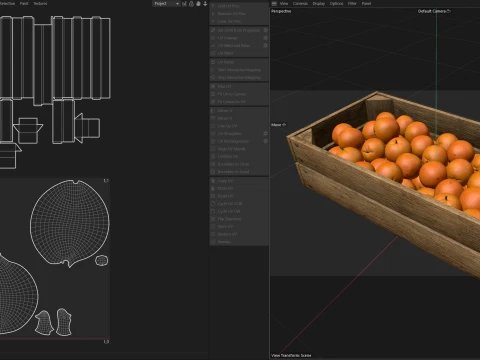Apply Mirror U to the UVs
480x360 pixels.
(x=239, y=110)
